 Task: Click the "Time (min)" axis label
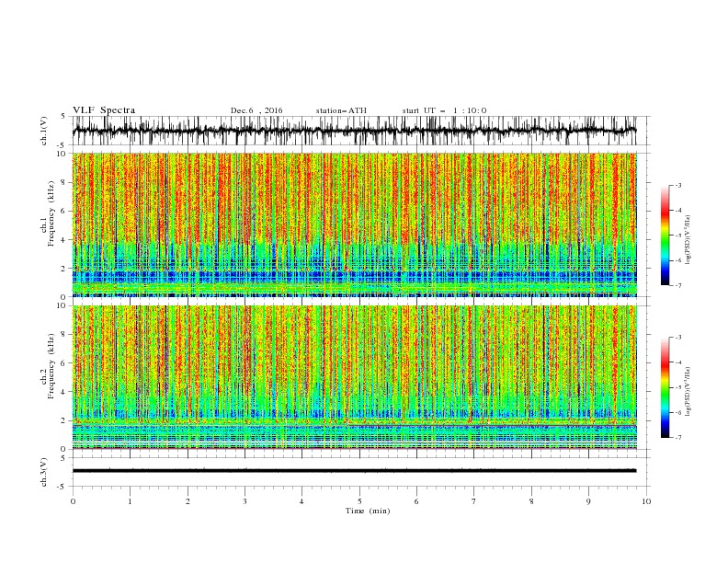pyautogui.click(x=368, y=511)
